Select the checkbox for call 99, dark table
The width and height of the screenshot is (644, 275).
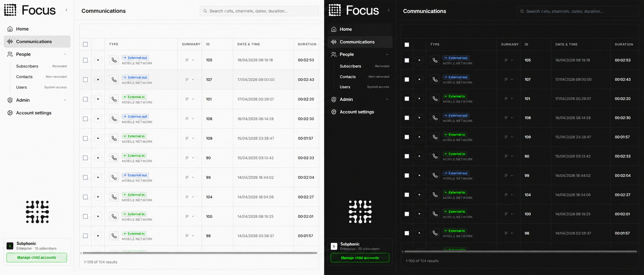click(407, 175)
